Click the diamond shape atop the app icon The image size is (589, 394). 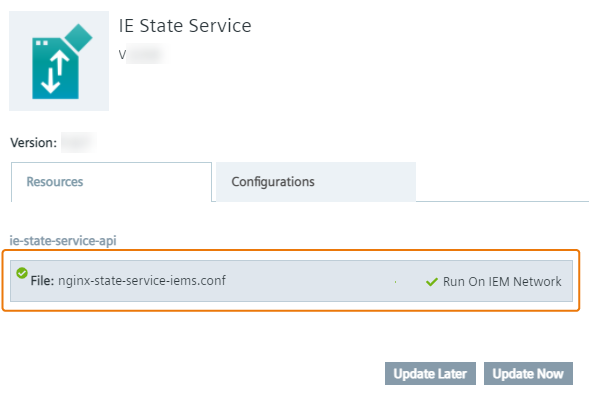pyautogui.click(x=78, y=38)
